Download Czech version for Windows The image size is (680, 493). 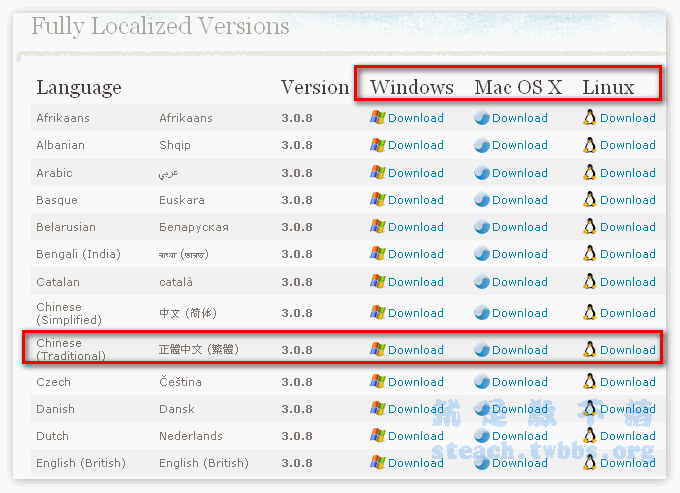click(415, 382)
